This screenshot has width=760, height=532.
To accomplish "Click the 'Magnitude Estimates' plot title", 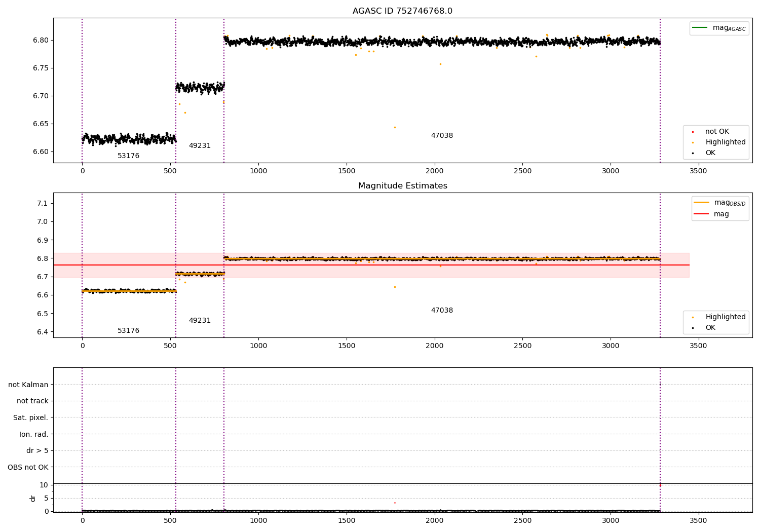I will [x=402, y=186].
